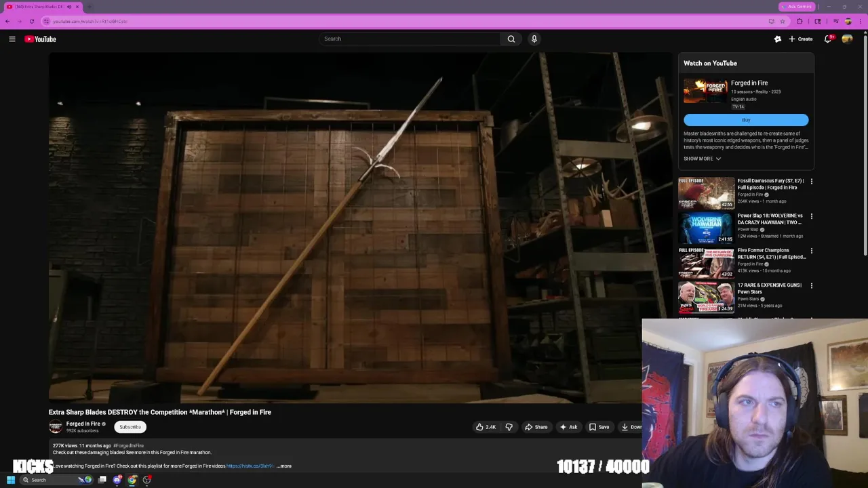Image resolution: width=868 pixels, height=488 pixels.
Task: Open options menu for Power Slap 18 video
Action: point(811,216)
